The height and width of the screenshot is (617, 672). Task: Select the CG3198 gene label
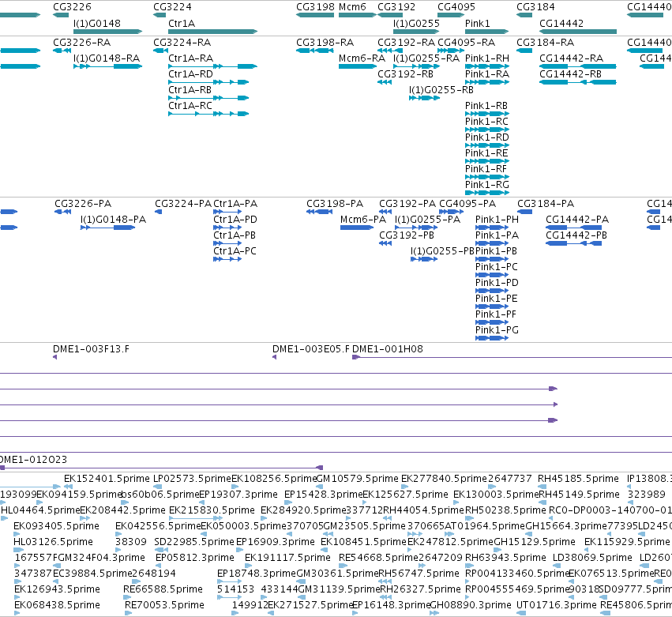315,7
